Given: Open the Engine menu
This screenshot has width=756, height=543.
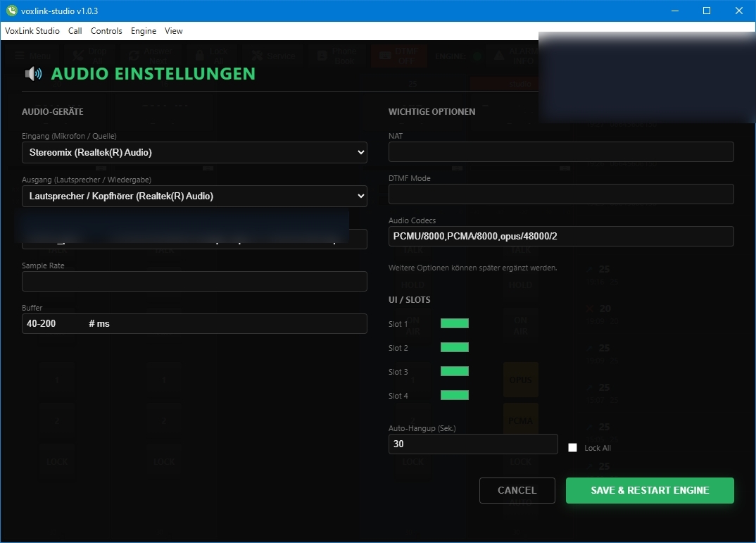Looking at the screenshot, I should point(143,31).
